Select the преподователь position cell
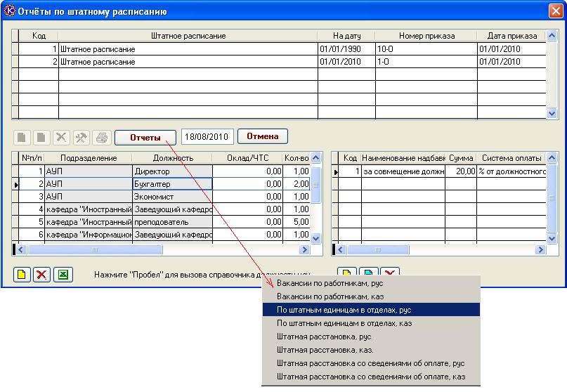The height and width of the screenshot is (392, 567). click(172, 222)
